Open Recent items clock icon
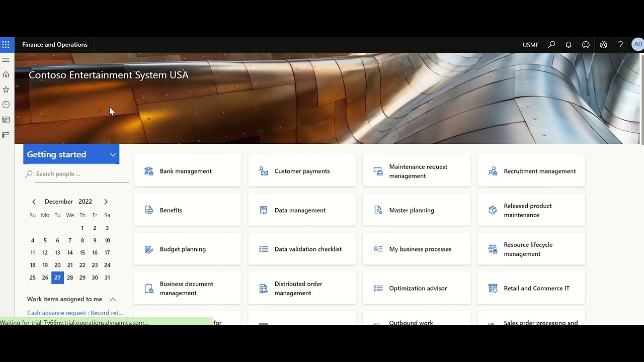The width and height of the screenshot is (644, 362). (x=6, y=105)
